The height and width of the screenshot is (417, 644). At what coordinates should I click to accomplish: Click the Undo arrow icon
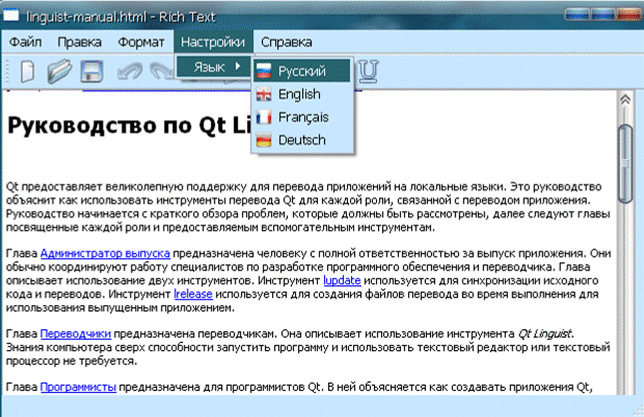pyautogui.click(x=129, y=71)
